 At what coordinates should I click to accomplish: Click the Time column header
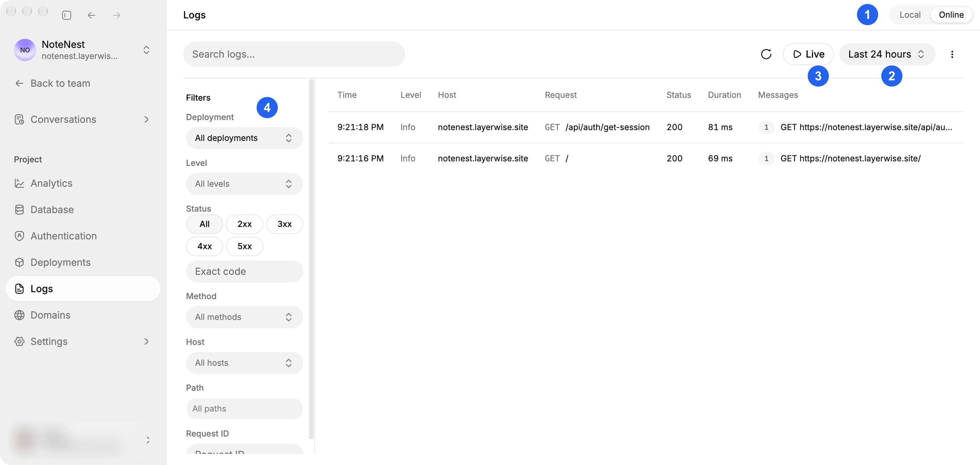(347, 95)
